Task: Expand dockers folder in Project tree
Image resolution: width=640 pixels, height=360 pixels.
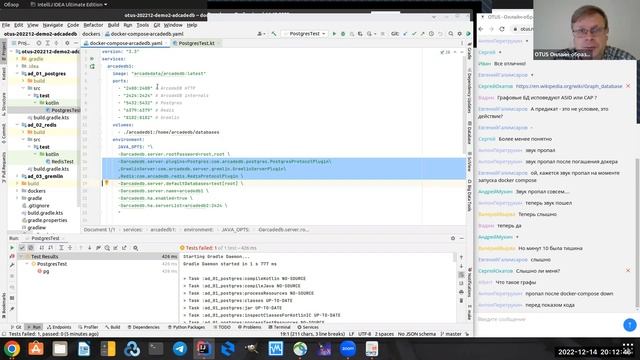Action: click(18, 191)
